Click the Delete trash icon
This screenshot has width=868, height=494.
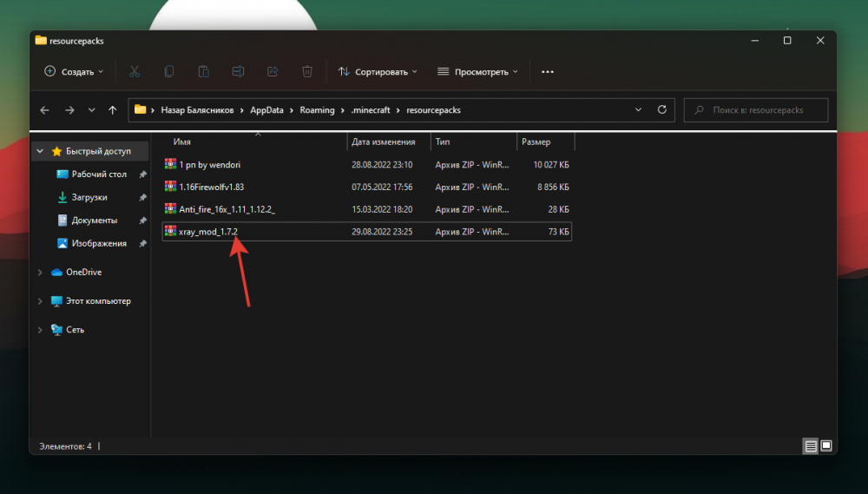point(307,71)
